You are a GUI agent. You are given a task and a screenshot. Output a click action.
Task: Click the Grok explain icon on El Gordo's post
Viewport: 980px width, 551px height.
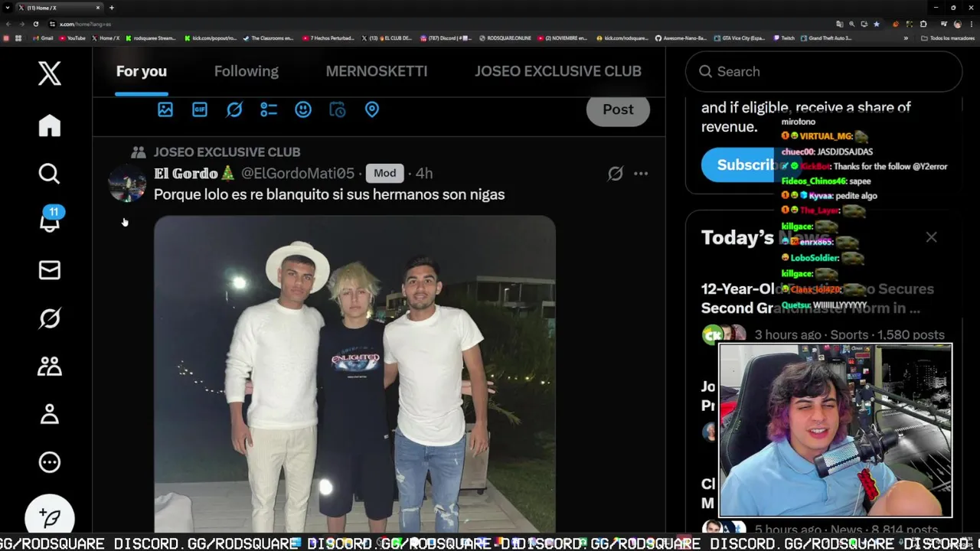pos(616,174)
